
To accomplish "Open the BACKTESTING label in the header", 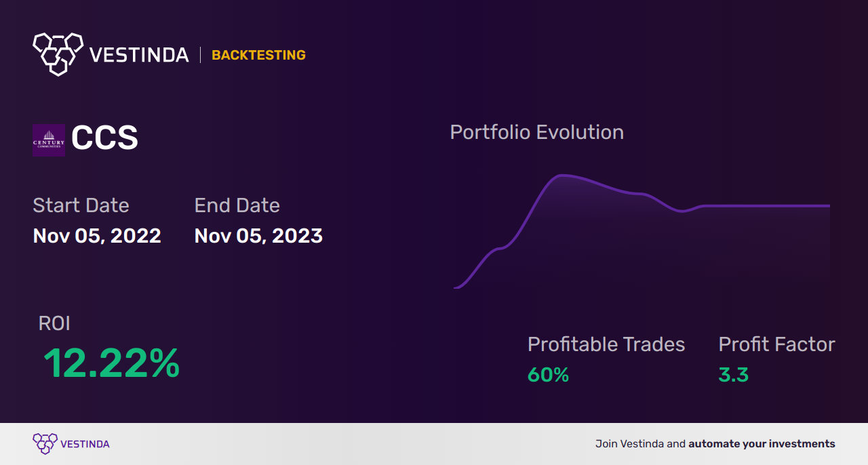I will point(258,55).
